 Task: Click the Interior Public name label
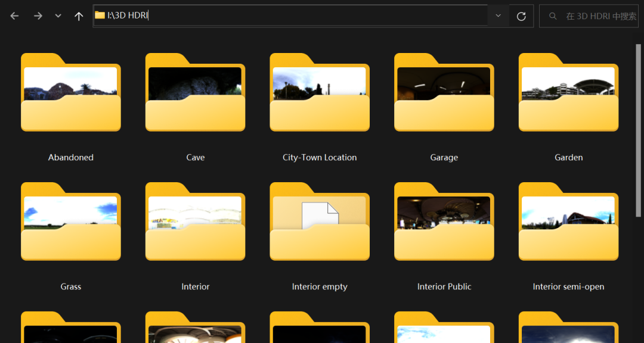coord(444,287)
